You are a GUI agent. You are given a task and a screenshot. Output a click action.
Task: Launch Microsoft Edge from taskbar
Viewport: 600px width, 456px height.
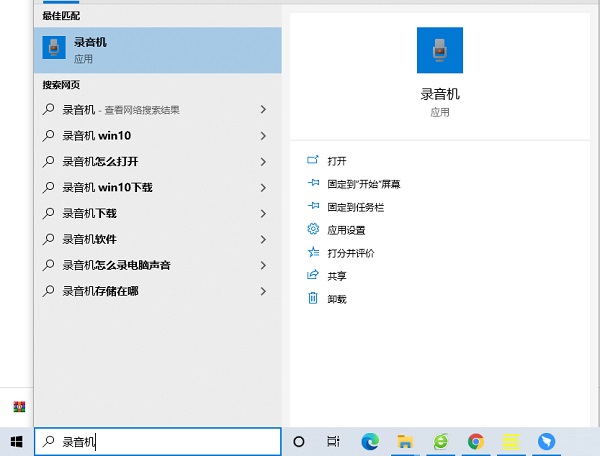370,441
